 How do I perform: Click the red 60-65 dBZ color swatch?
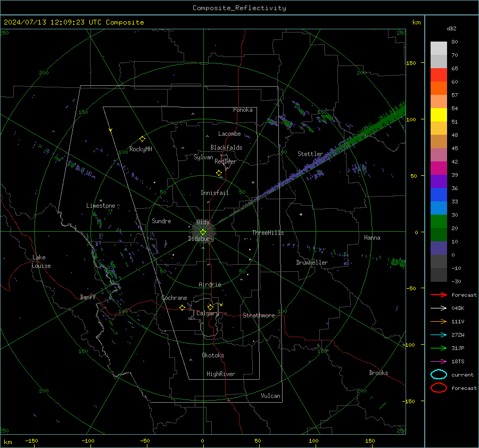tap(439, 75)
